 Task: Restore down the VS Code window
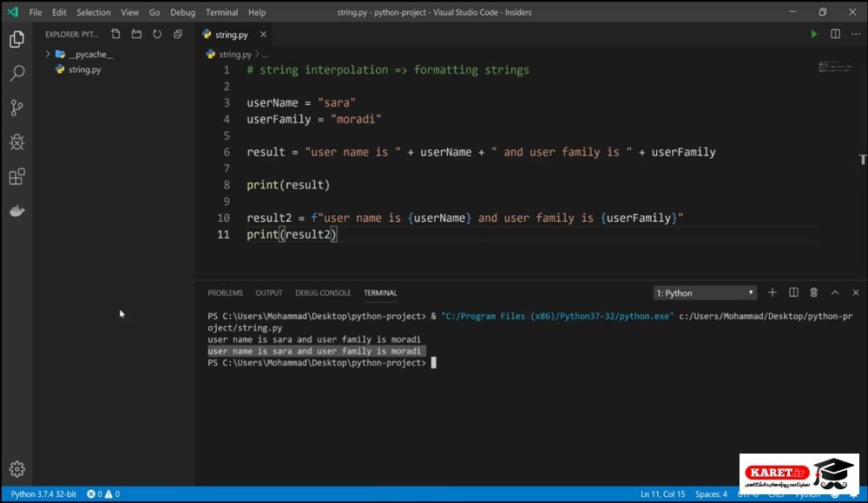(x=823, y=11)
